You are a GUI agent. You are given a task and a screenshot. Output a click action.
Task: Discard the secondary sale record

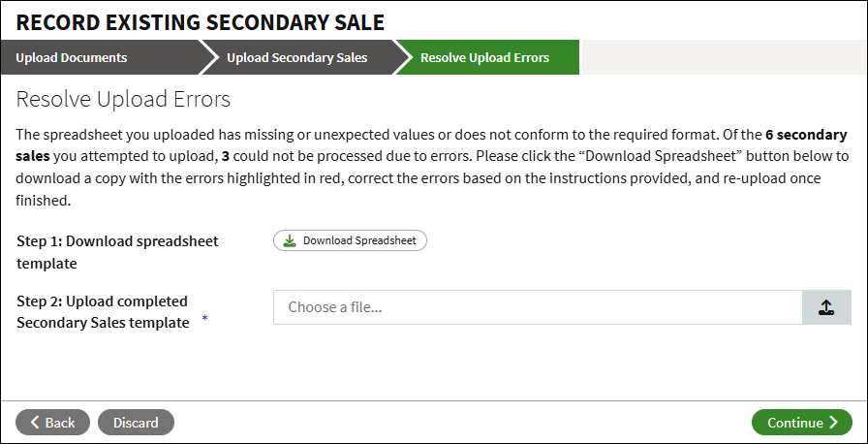(136, 423)
